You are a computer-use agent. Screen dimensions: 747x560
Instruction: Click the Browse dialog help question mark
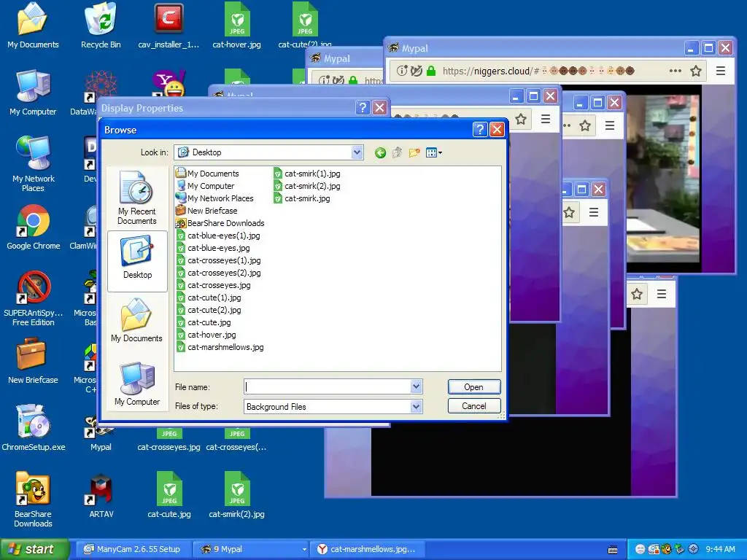(480, 130)
